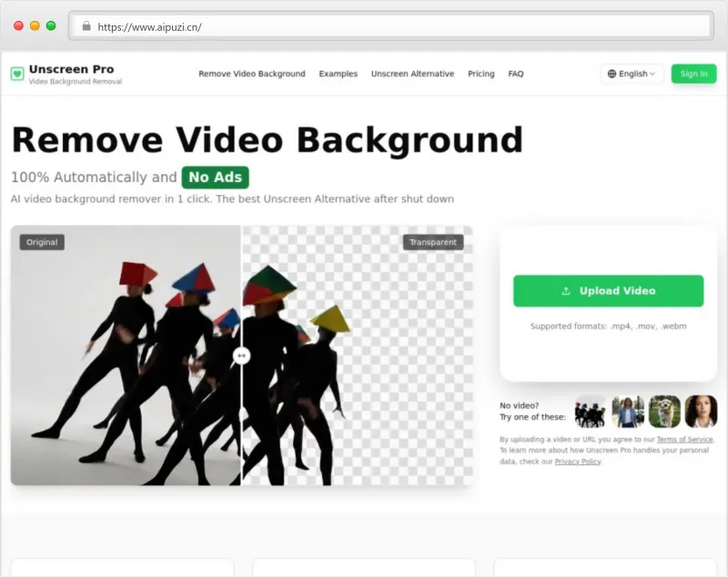This screenshot has width=728, height=577.
Task: Try the woman's face close-up sample video
Action: click(x=701, y=411)
